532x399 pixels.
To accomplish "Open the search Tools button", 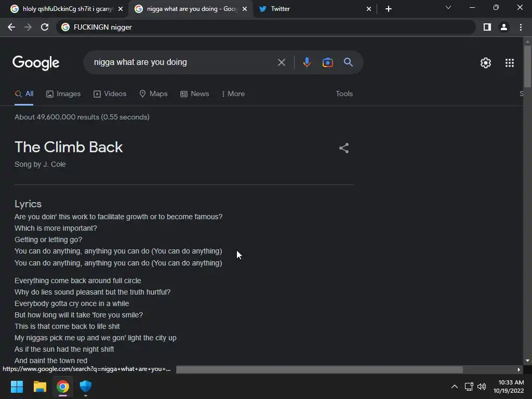I will point(344,94).
